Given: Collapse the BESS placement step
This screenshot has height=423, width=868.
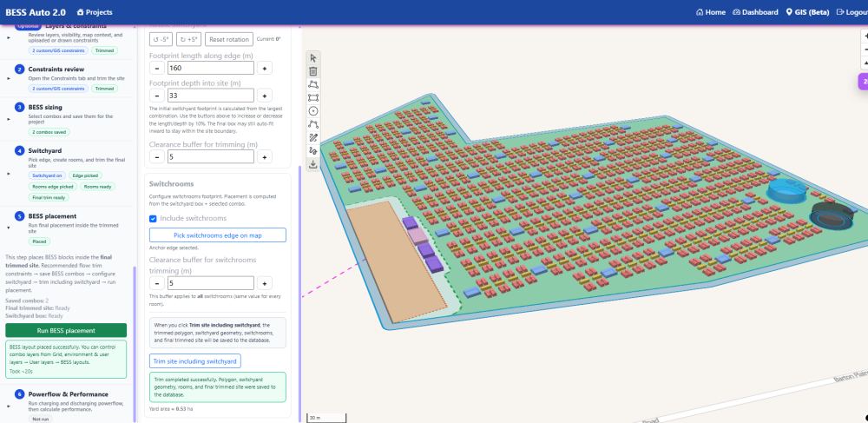Looking at the screenshot, I should point(9,228).
